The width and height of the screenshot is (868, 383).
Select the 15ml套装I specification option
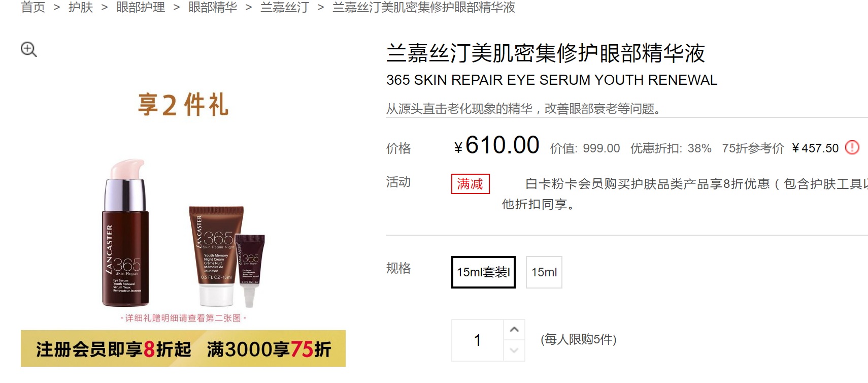pos(483,272)
